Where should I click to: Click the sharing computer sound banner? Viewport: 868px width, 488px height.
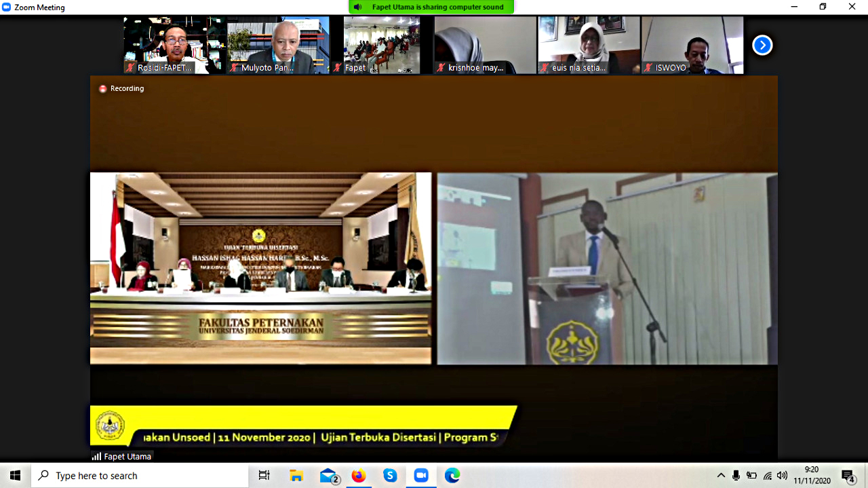[431, 7]
